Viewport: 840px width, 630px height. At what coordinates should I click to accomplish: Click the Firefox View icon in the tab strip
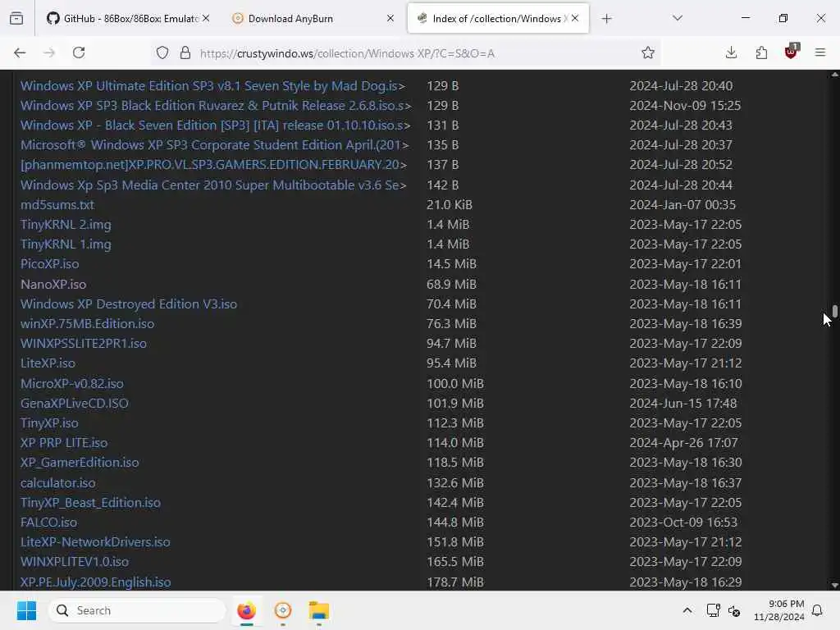pos(16,18)
